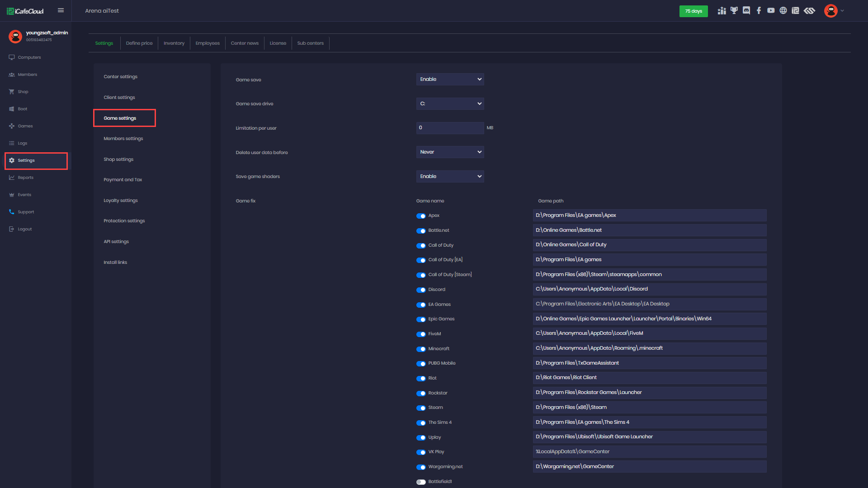Open the Discord icon link

click(746, 11)
